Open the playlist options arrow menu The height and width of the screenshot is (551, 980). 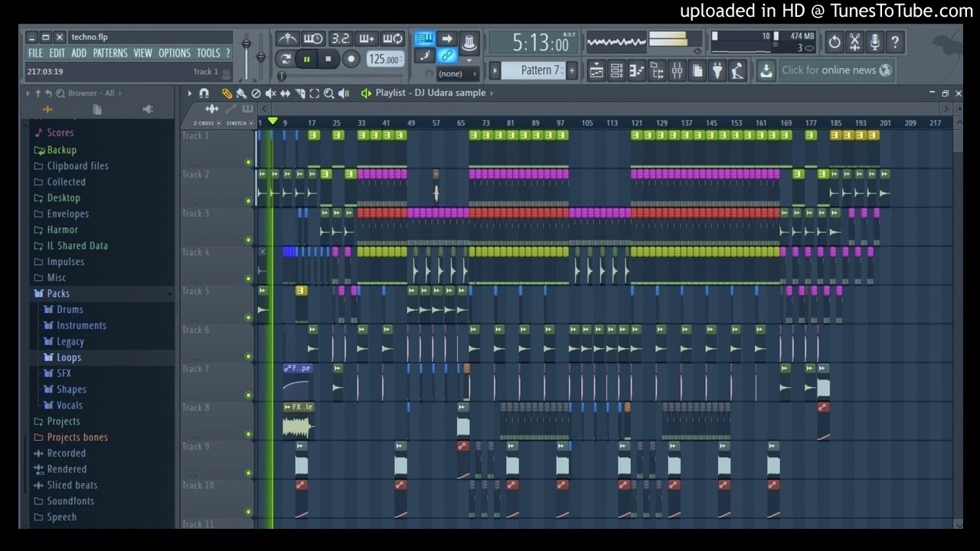point(190,93)
